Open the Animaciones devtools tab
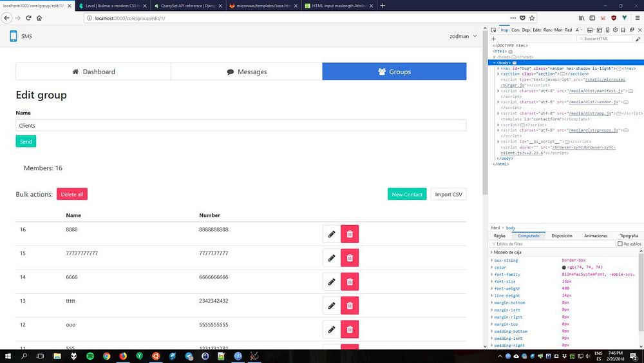The image size is (644, 363). click(x=596, y=236)
